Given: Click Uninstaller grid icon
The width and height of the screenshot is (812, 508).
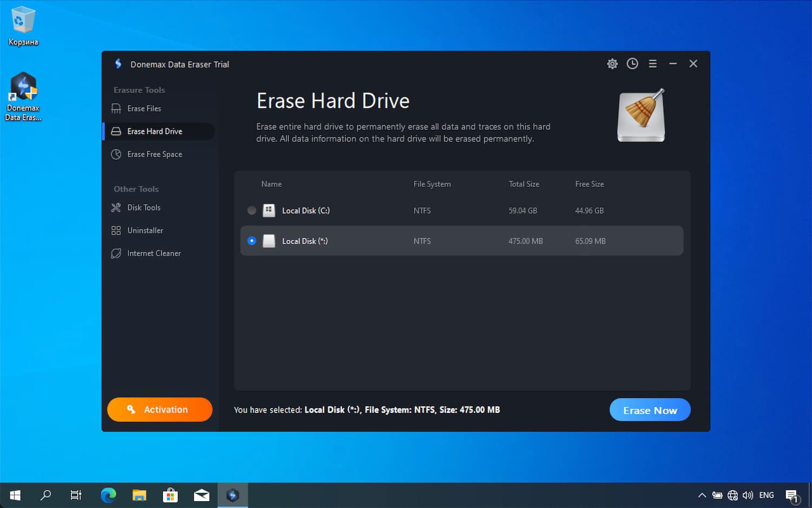Looking at the screenshot, I should [x=116, y=231].
